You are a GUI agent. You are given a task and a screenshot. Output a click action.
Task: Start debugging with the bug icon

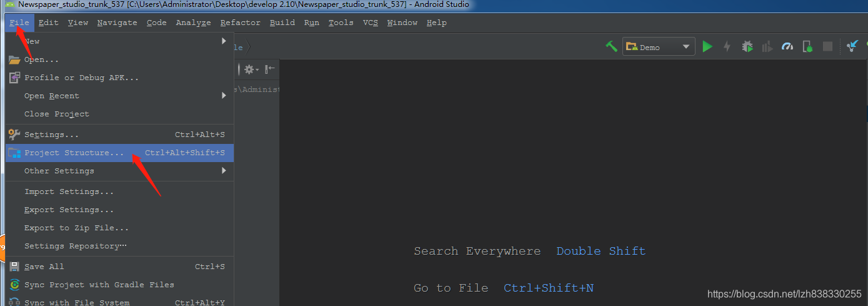pos(747,46)
